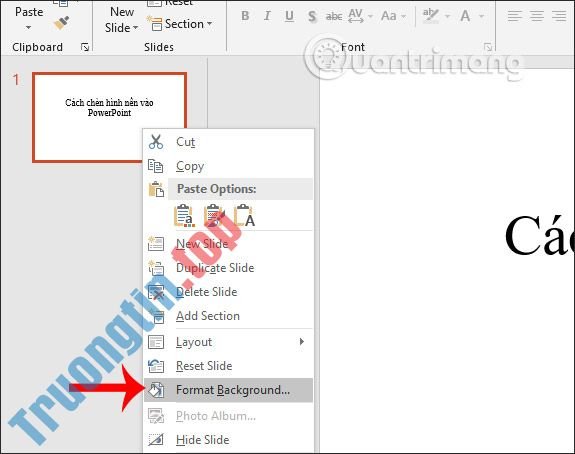575x454 pixels.
Task: Open the Font Color dropdown arrow
Action: 481,16
